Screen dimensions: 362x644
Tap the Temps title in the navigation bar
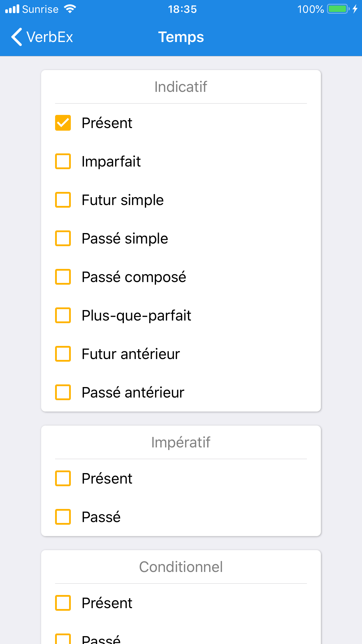click(181, 37)
